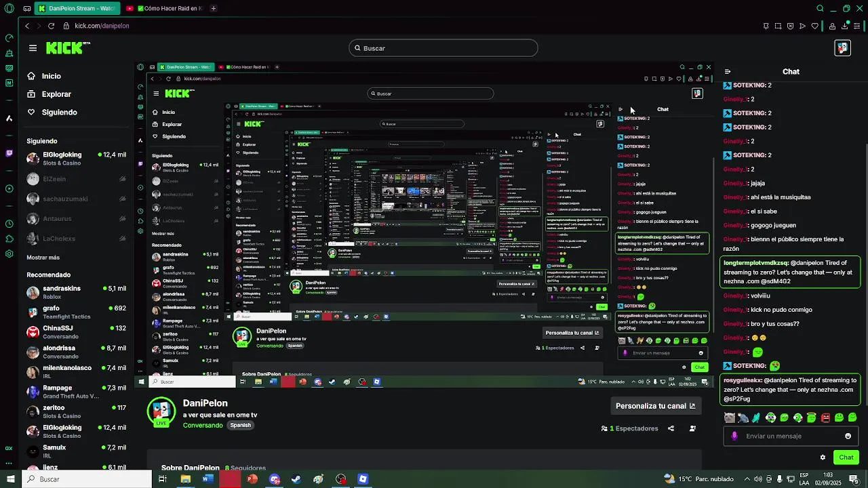Collapse the chat panel arrow
The image size is (868, 488).
(727, 71)
